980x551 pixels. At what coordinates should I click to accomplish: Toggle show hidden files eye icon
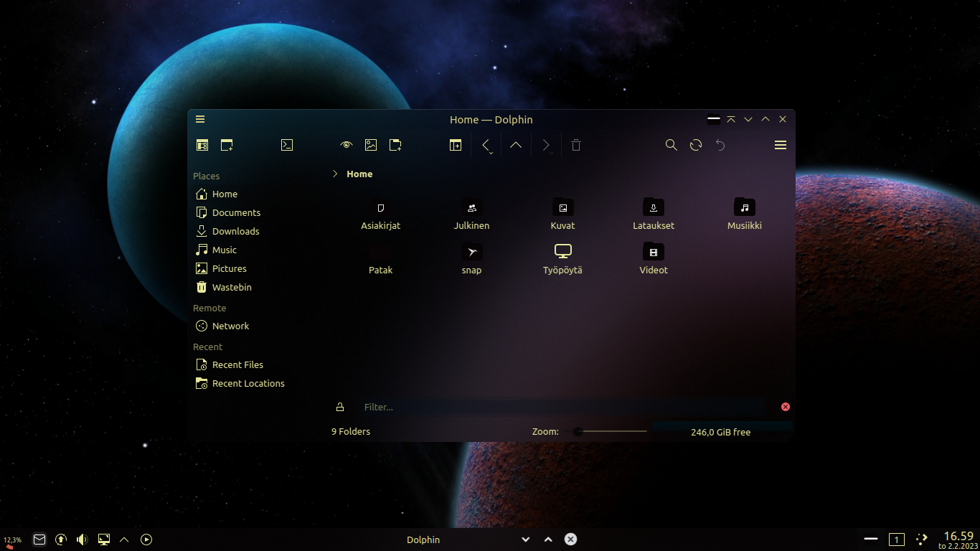pos(347,145)
